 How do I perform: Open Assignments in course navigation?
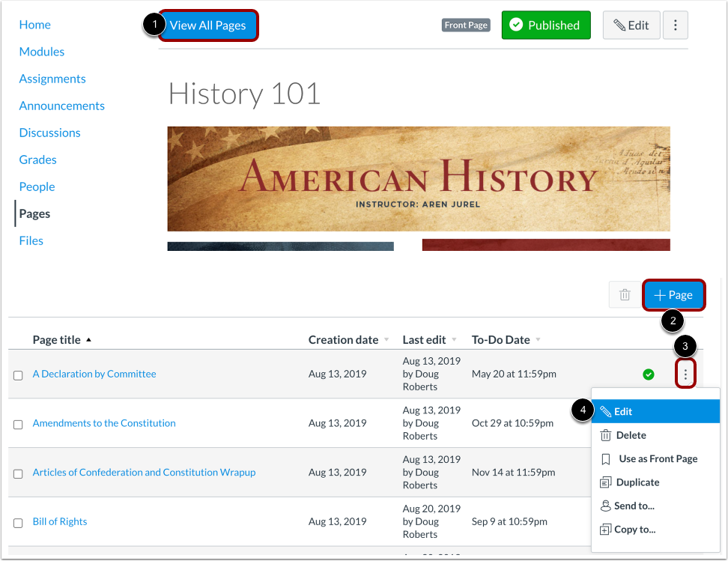pyautogui.click(x=52, y=79)
